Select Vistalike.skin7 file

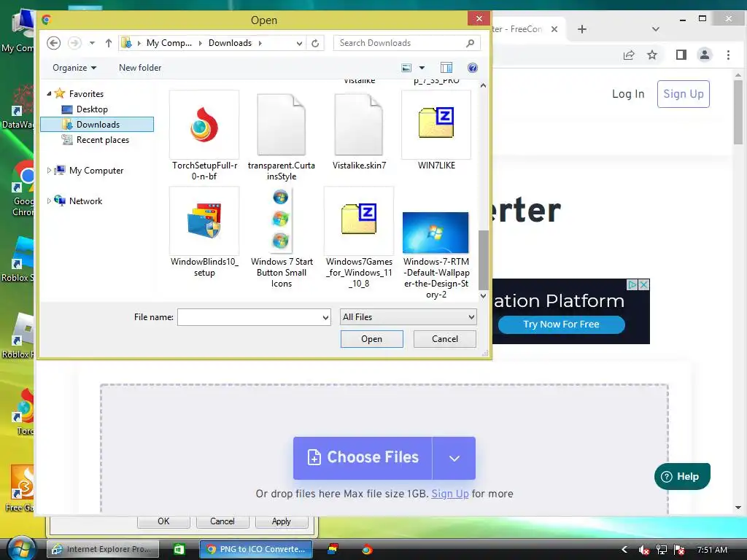(x=359, y=130)
